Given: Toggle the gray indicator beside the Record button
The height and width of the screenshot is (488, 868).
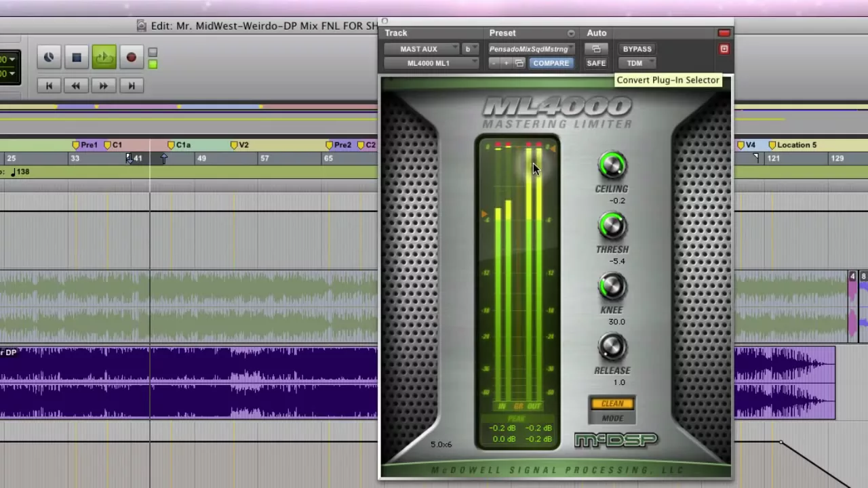Looking at the screenshot, I should pyautogui.click(x=153, y=52).
